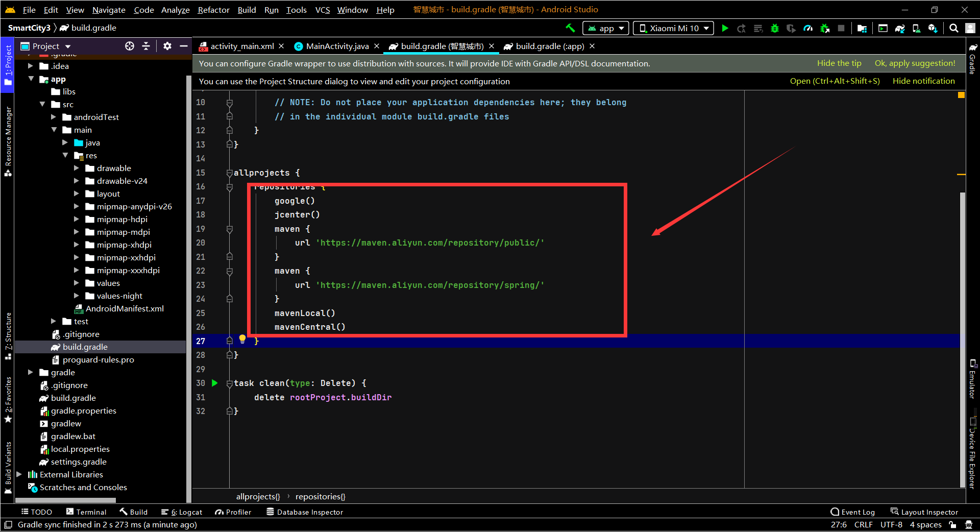Switch to build.gradle (:app) tab
980x532 pixels.
[549, 46]
